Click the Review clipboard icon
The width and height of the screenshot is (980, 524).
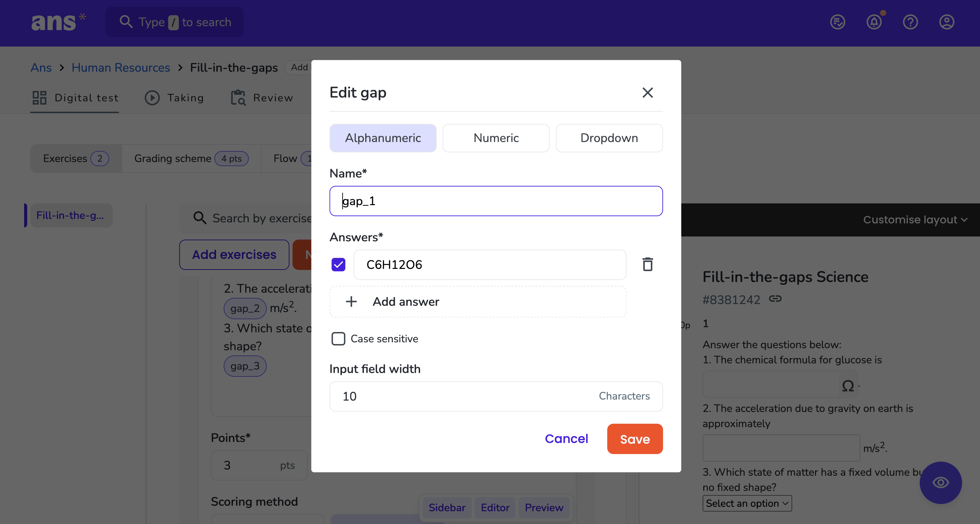(x=238, y=98)
